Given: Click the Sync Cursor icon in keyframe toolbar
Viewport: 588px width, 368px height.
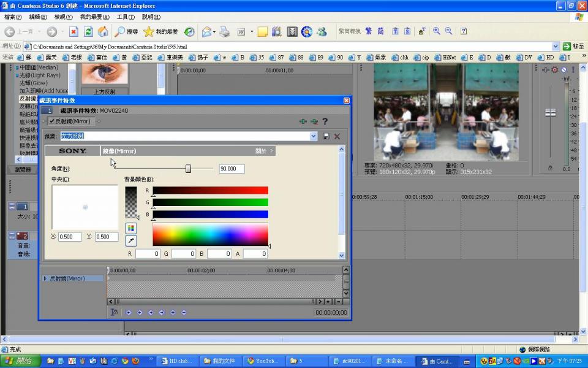Looking at the screenshot, I should (x=114, y=312).
